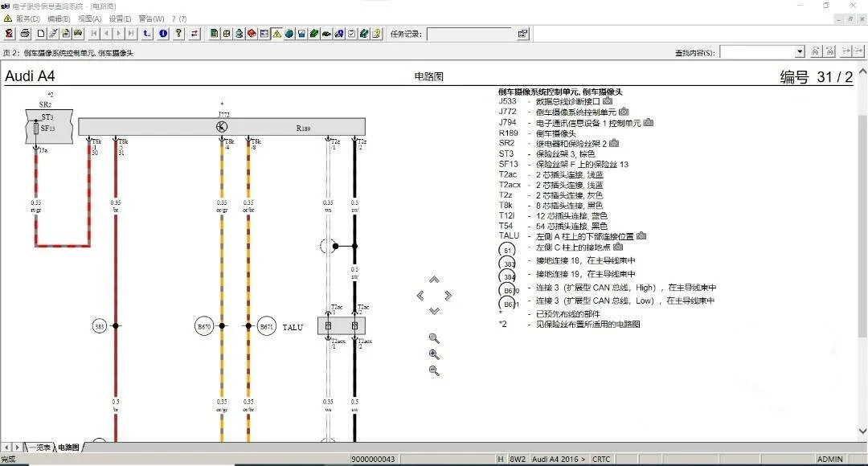Click legend row 'R189 - 倒车摄像头'

[538, 133]
